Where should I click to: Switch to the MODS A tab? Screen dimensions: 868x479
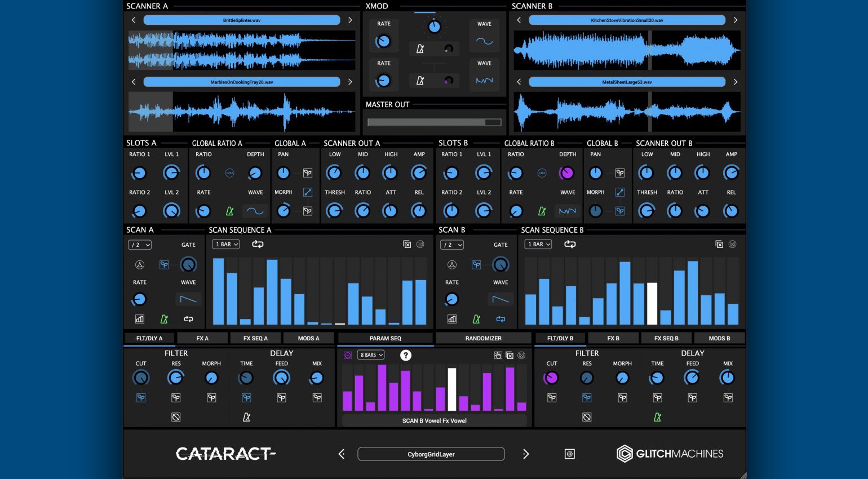(x=308, y=338)
